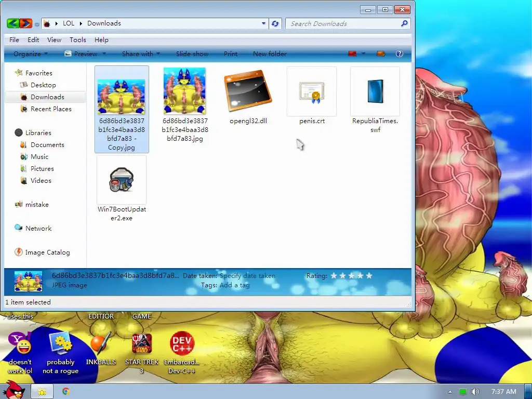The image size is (532, 399).
Task: Select the RepubliaTimes.swf file
Action: 375,100
